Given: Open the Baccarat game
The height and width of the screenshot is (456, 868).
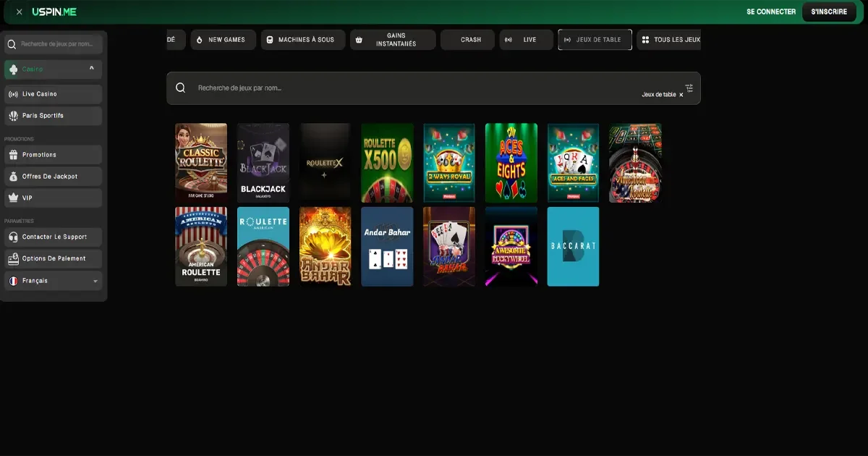Looking at the screenshot, I should point(574,247).
